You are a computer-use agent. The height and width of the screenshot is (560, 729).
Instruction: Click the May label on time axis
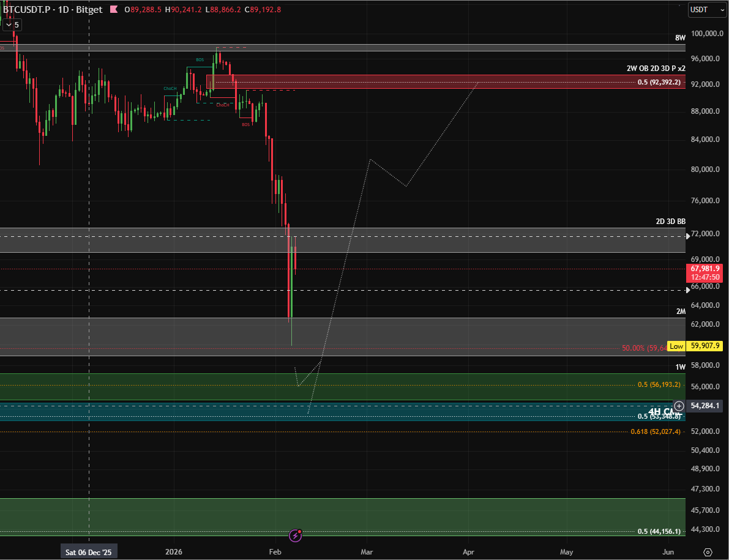(566, 551)
